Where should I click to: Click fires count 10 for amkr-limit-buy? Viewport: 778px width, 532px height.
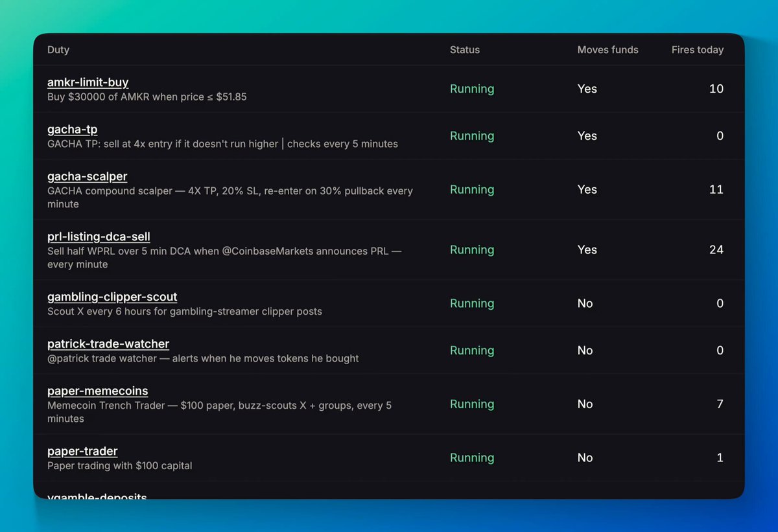click(x=716, y=89)
